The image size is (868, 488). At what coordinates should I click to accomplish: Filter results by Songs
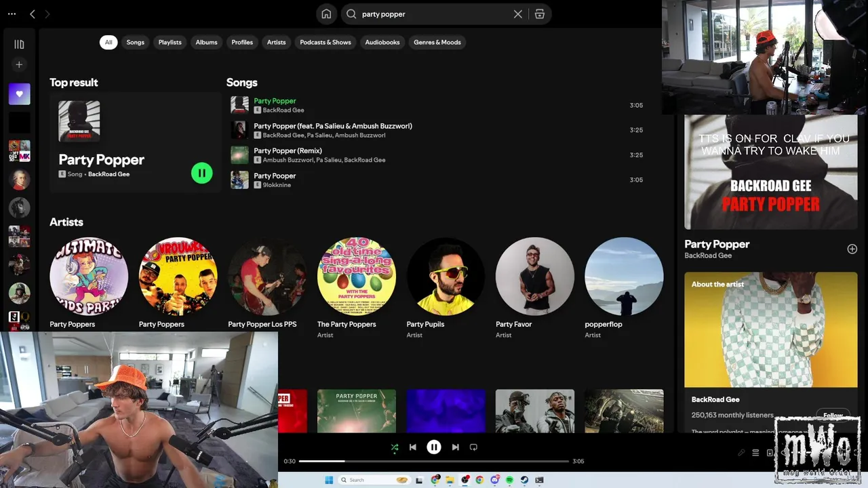pos(136,42)
